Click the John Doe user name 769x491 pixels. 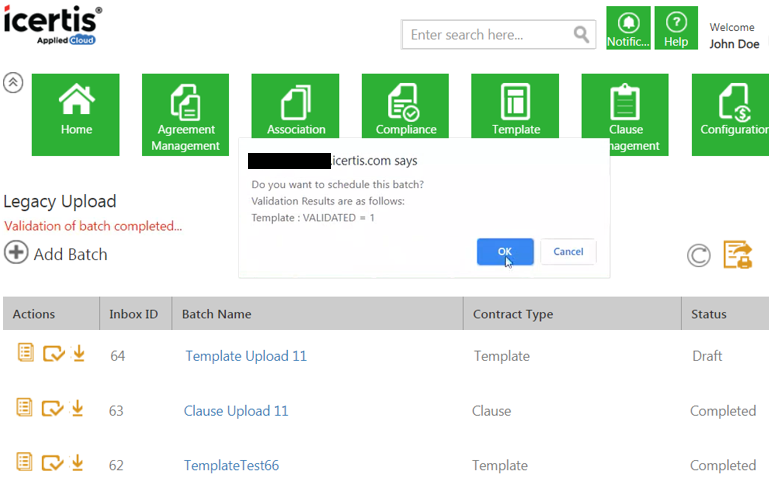point(734,44)
